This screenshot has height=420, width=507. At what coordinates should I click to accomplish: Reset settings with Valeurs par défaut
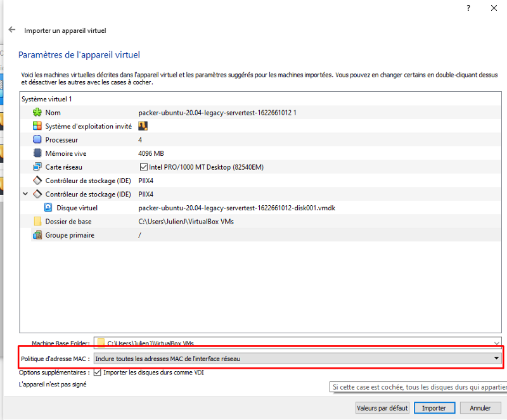point(382,408)
